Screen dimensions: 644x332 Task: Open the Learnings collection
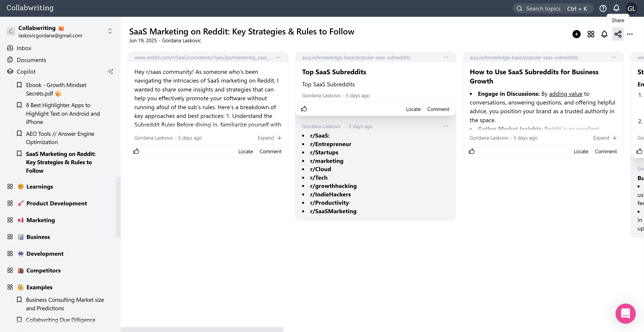[40, 186]
